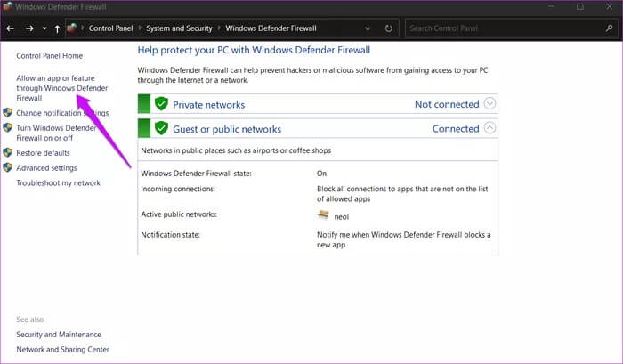Select Windows Defender Firewall breadcrumb
This screenshot has width=623, height=364.
[271, 28]
